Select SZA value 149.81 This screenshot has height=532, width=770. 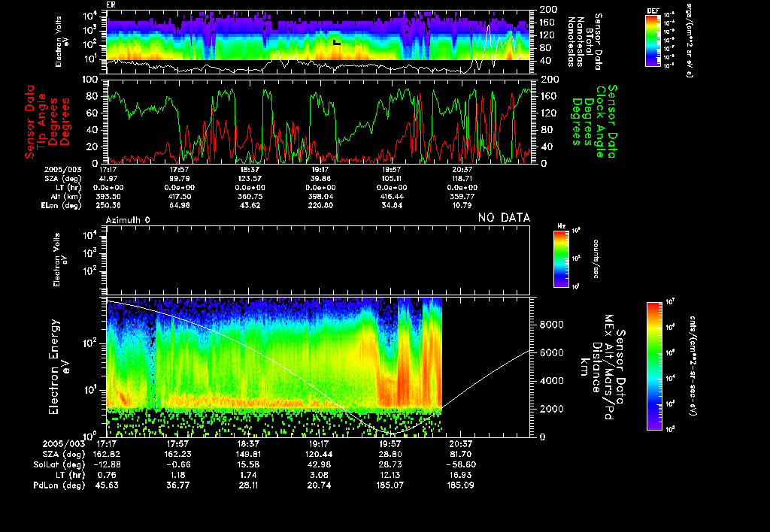click(x=248, y=454)
